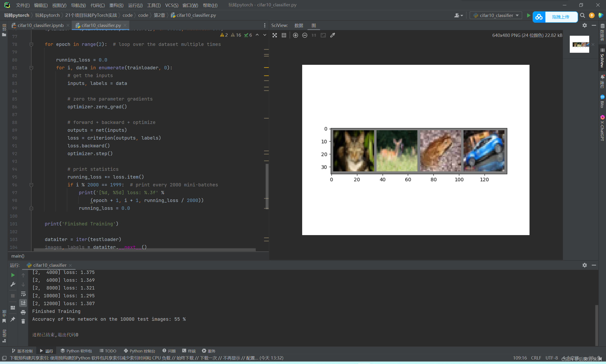Set image zoom to 1:1 actual size
606x364 pixels.
tap(314, 35)
